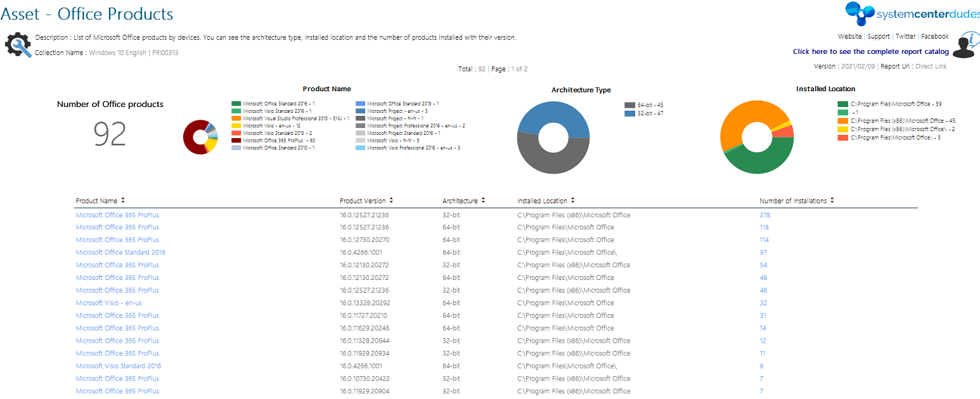This screenshot has width=980, height=399.
Task: Click the Microsoft Office Standard 2016 link
Action: click(x=120, y=252)
